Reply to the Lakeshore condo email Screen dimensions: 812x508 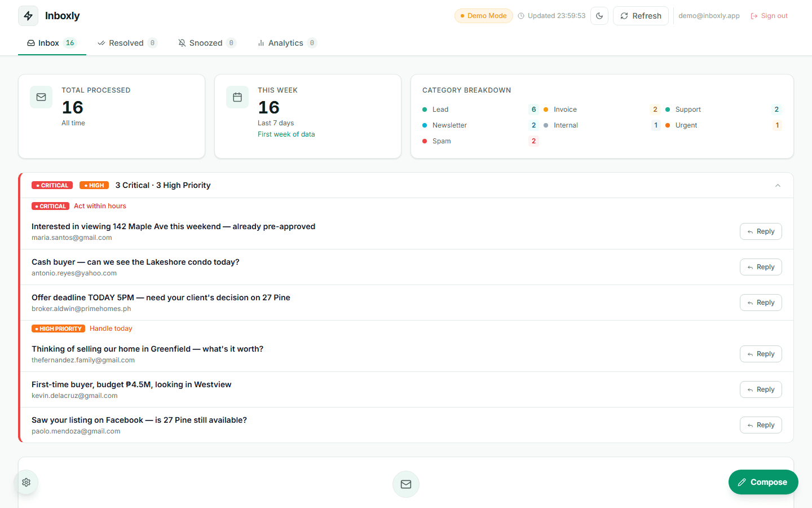click(x=761, y=267)
